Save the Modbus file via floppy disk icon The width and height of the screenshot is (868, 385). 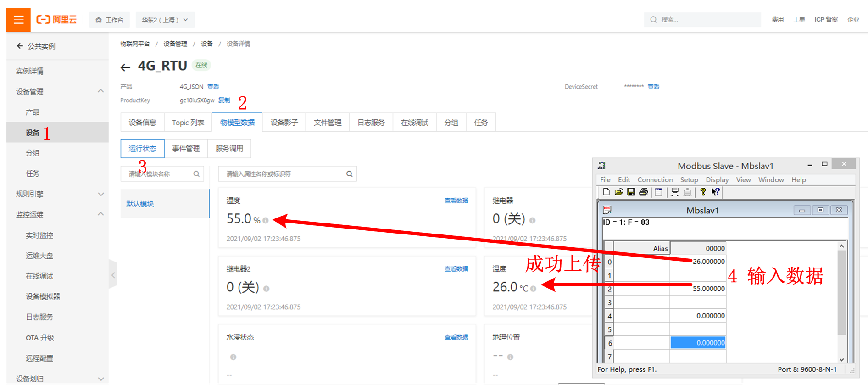point(631,192)
